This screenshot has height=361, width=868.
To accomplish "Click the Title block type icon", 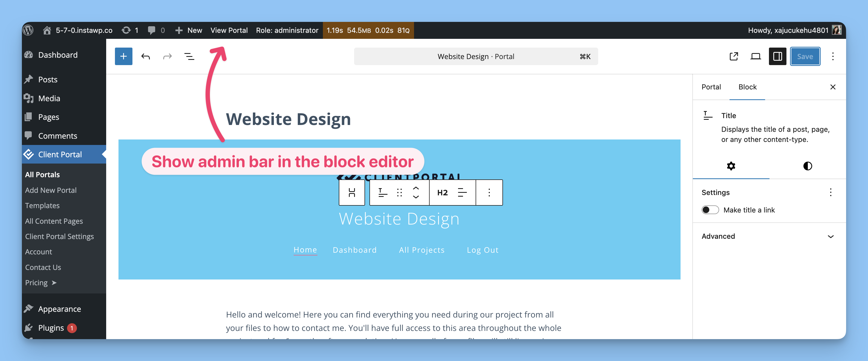I will coord(383,192).
